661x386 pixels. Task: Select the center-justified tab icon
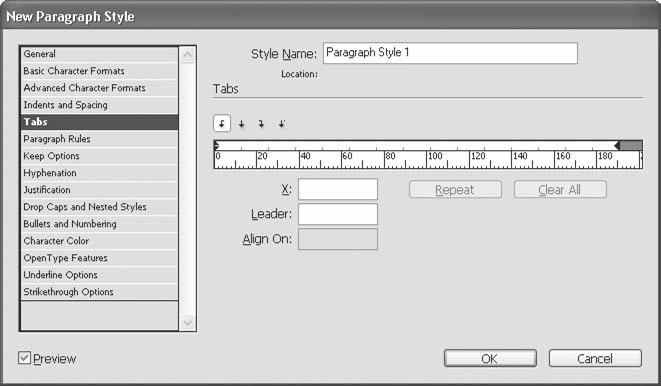click(x=242, y=124)
